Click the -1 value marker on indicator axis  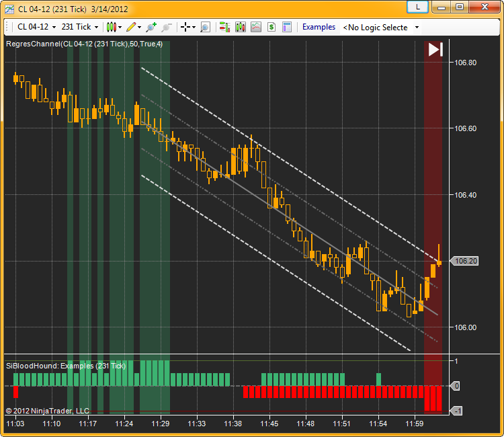(456, 411)
